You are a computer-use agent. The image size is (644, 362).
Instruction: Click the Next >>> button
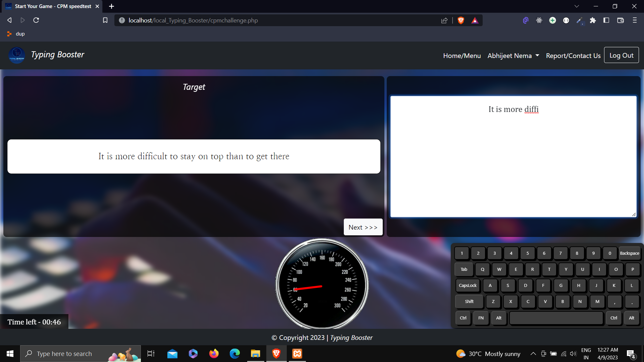click(x=363, y=227)
